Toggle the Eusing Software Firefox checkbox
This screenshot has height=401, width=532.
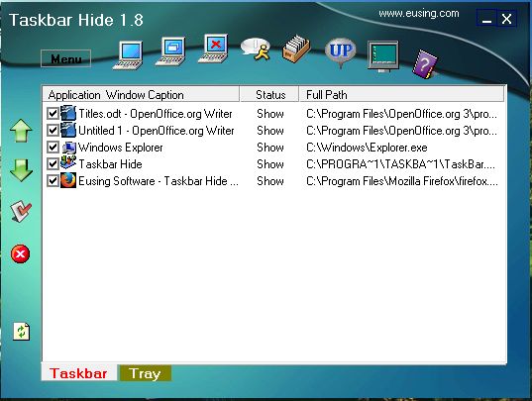53,181
